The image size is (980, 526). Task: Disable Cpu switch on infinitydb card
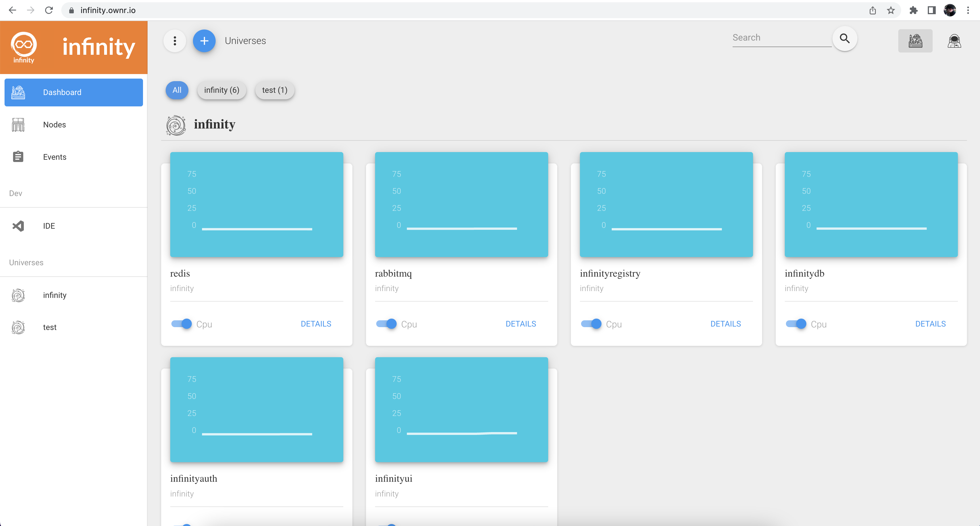pyautogui.click(x=796, y=324)
